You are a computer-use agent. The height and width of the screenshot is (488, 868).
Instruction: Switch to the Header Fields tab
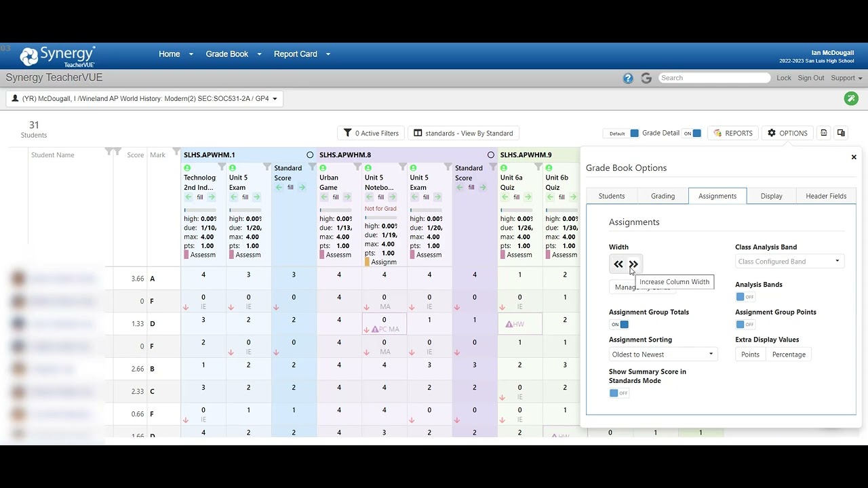pyautogui.click(x=826, y=196)
